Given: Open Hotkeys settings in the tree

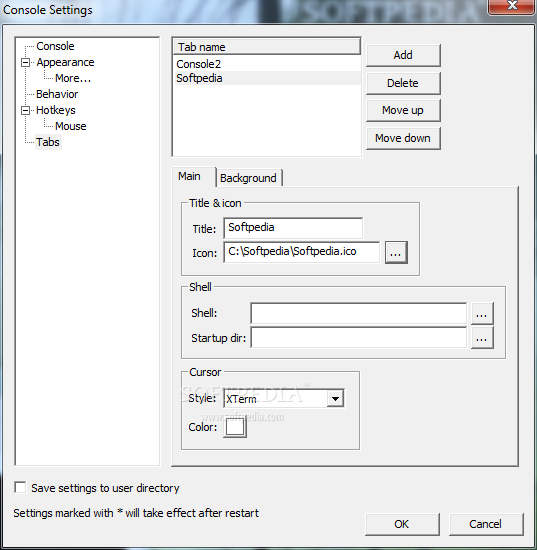Looking at the screenshot, I should pyautogui.click(x=56, y=110).
